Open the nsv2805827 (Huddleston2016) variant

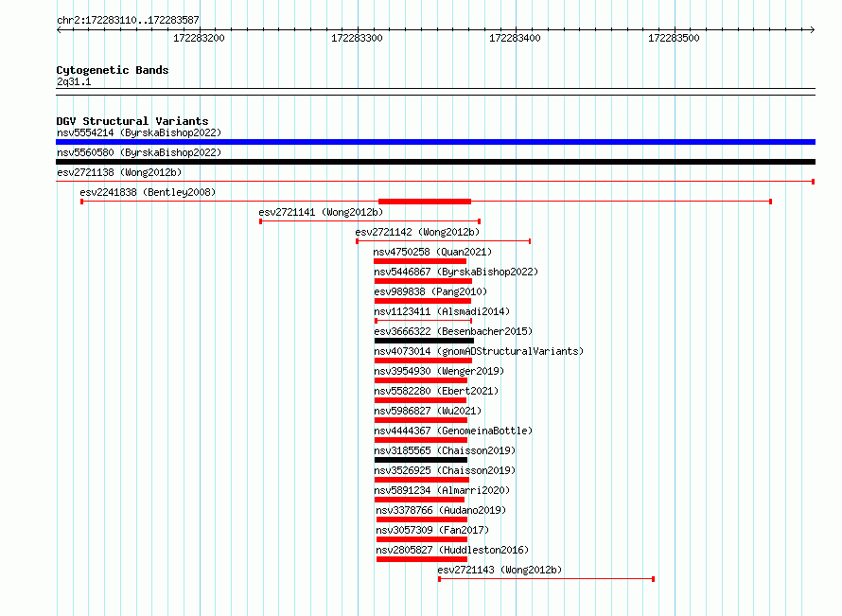(x=452, y=550)
